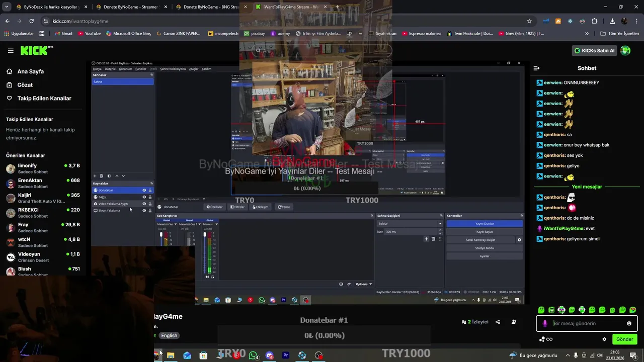Focus the Bir mesaj gönderin field
Screen dimensions: 644x362
(x=587, y=323)
